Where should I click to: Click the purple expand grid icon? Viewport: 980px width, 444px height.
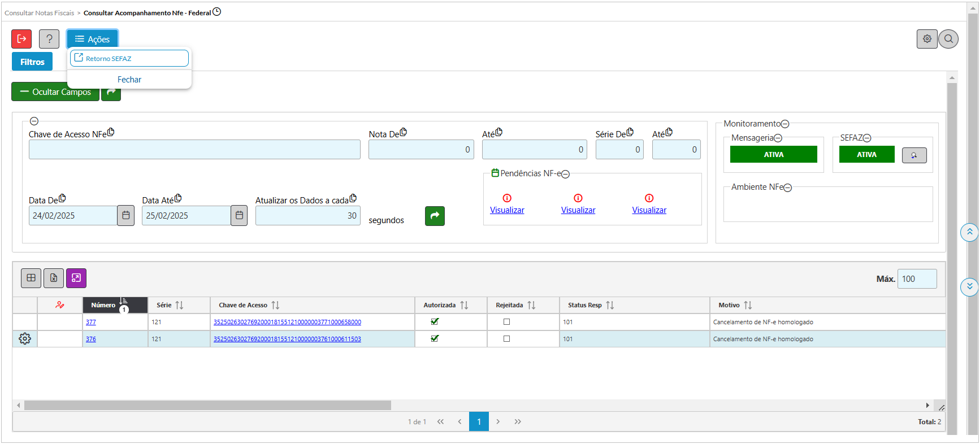[76, 278]
